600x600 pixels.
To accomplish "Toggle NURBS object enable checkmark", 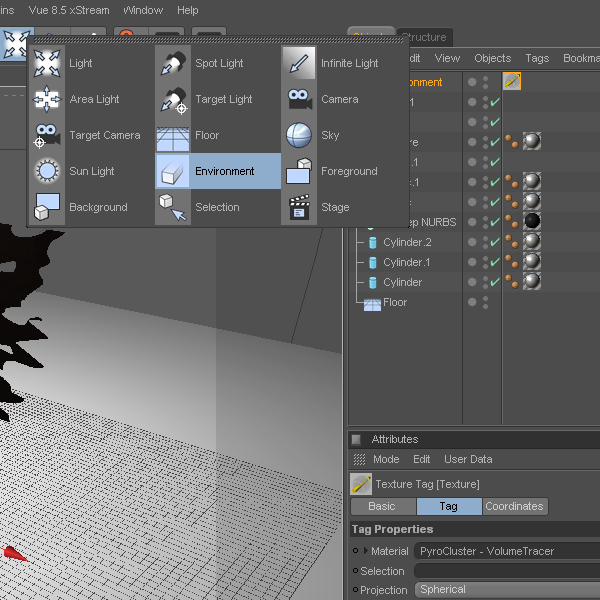I will click(495, 221).
